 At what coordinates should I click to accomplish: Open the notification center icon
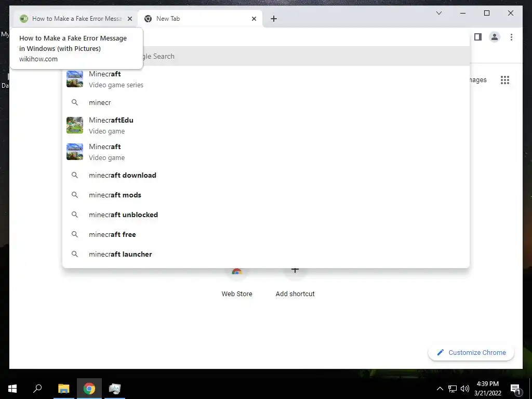pyautogui.click(x=515, y=389)
